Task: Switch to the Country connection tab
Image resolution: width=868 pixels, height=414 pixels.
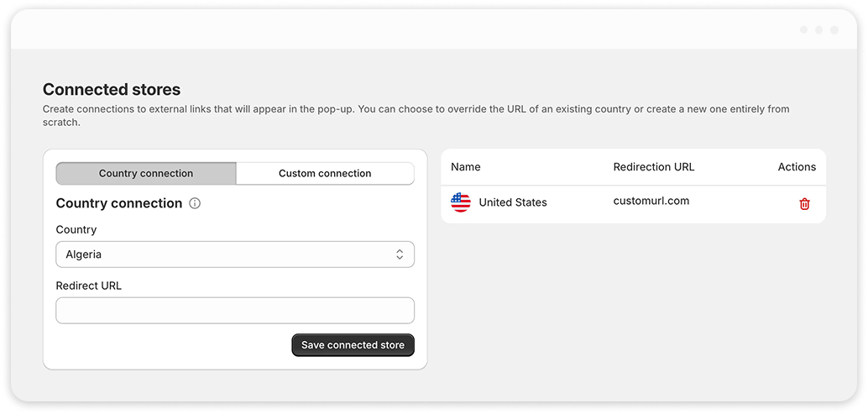Action: click(x=146, y=173)
